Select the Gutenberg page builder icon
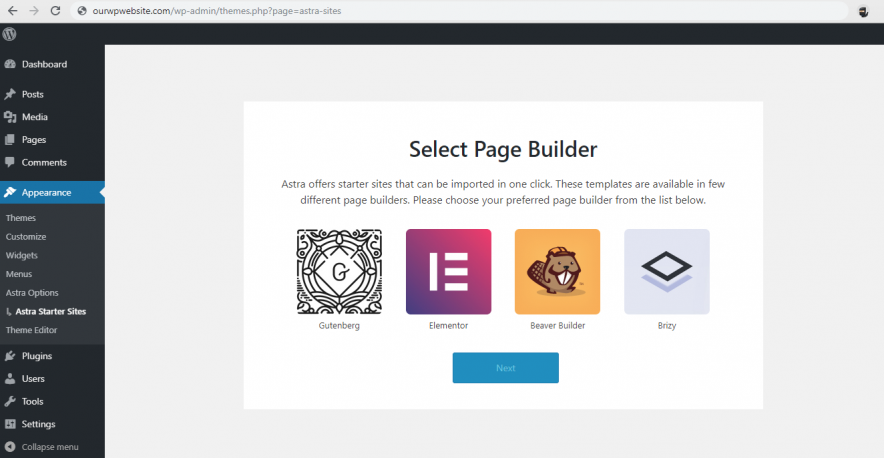The image size is (884, 458). click(339, 271)
